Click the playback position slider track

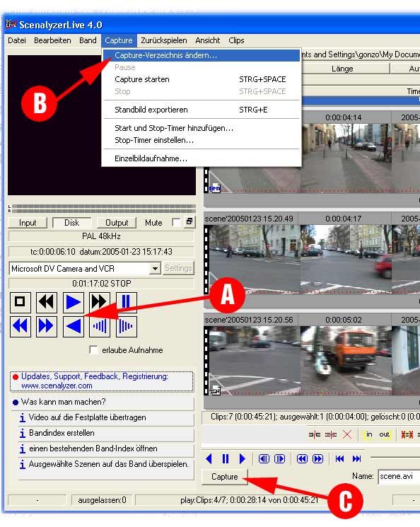tap(395, 458)
